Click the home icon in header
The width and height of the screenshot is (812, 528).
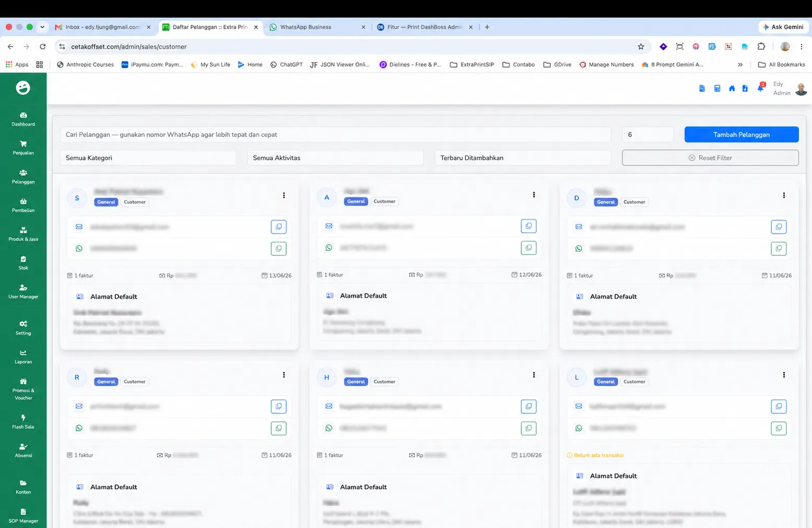[732, 89]
